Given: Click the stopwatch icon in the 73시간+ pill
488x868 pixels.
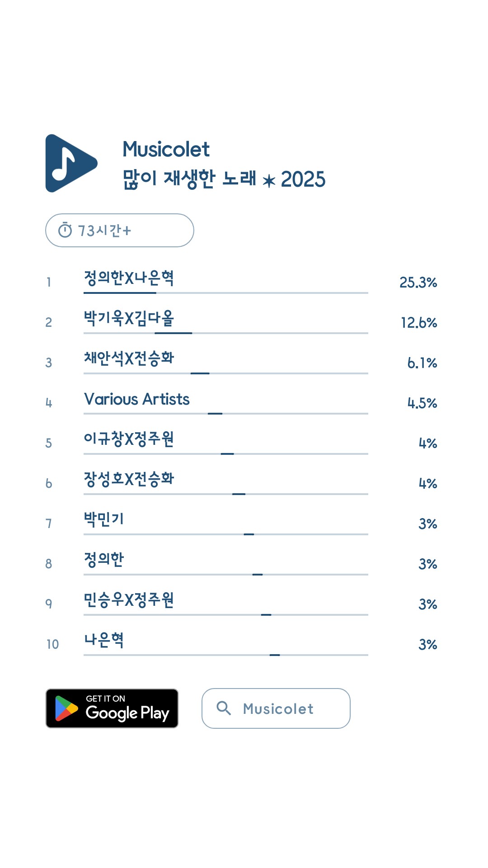Looking at the screenshot, I should (65, 231).
